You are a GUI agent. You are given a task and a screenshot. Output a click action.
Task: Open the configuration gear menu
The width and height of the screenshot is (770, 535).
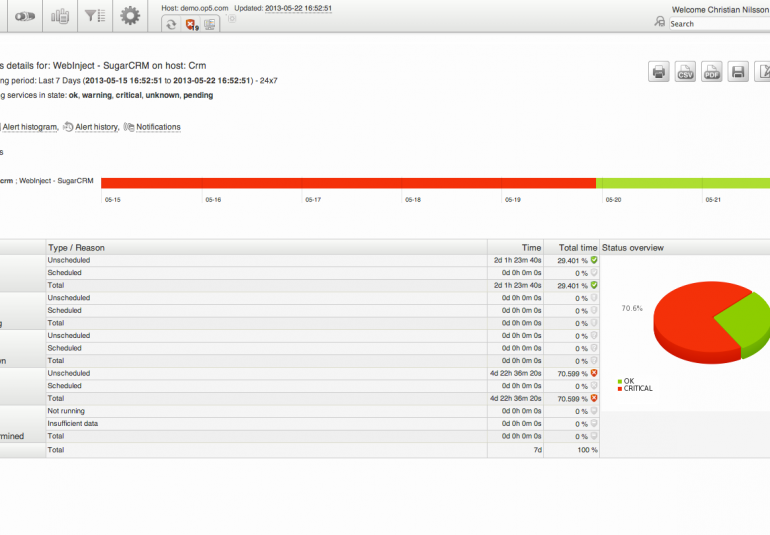pos(130,16)
